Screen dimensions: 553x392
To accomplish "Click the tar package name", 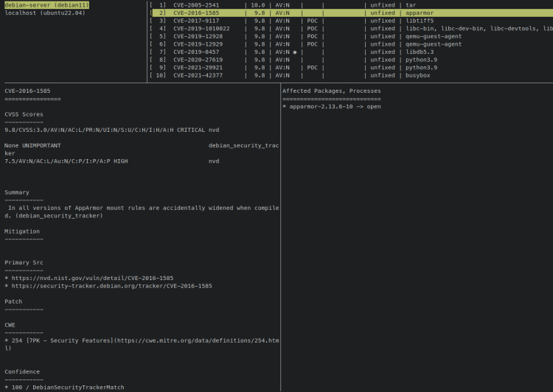I will point(411,5).
